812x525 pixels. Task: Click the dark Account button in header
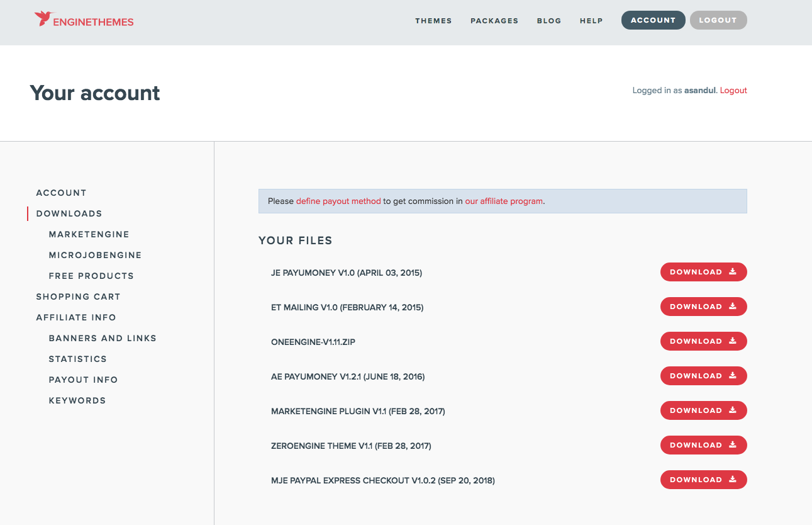coord(653,20)
